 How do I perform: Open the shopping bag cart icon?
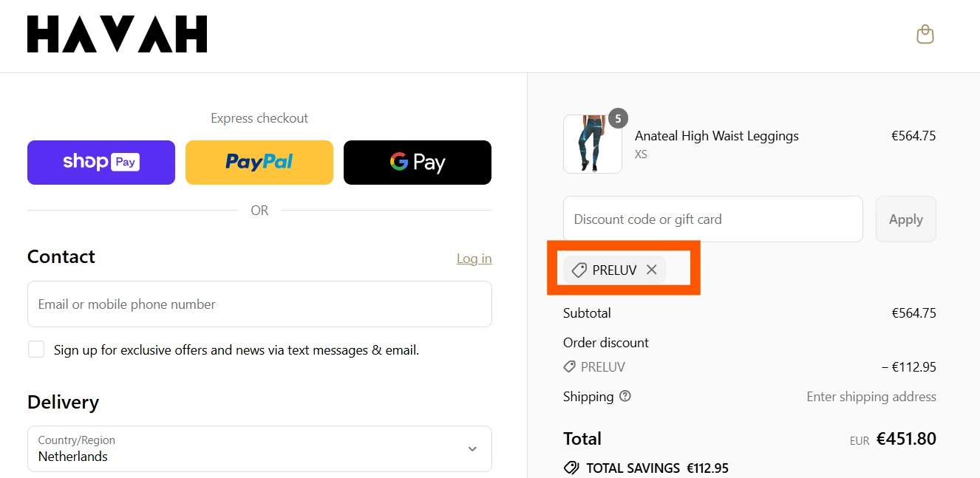click(925, 35)
